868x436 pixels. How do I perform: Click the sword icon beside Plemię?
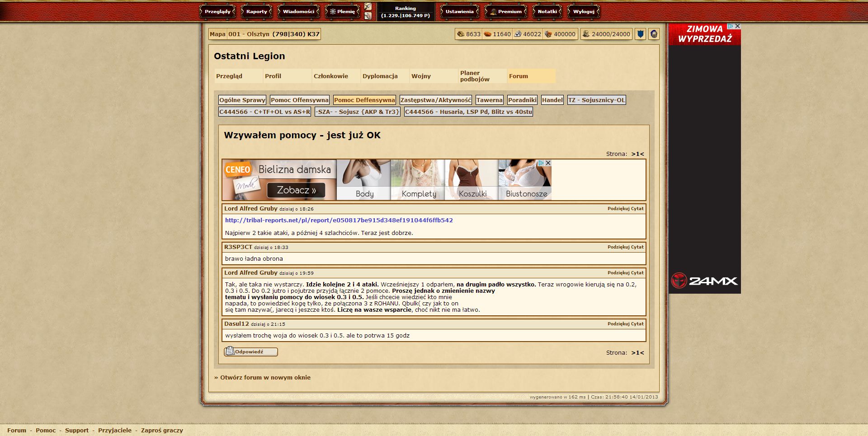point(368,7)
